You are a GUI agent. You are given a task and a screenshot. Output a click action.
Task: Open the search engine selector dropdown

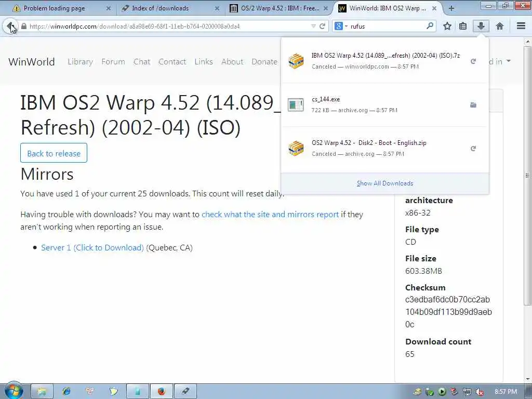[341, 26]
